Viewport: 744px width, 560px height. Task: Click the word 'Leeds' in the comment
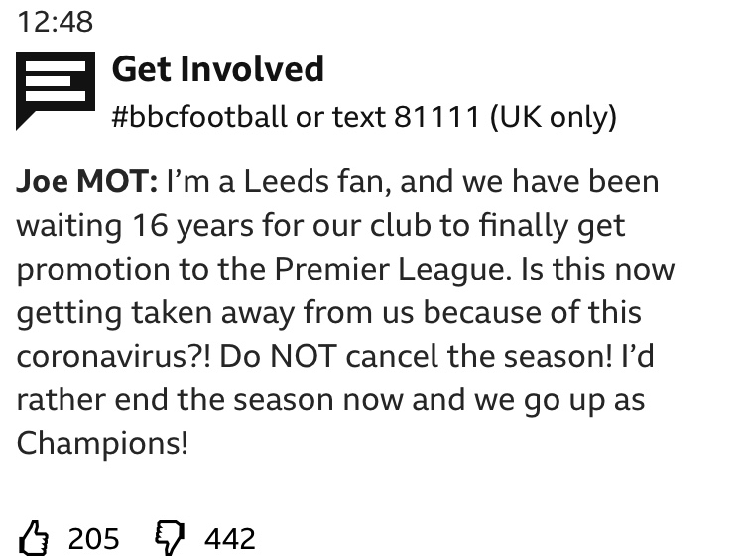tap(286, 182)
